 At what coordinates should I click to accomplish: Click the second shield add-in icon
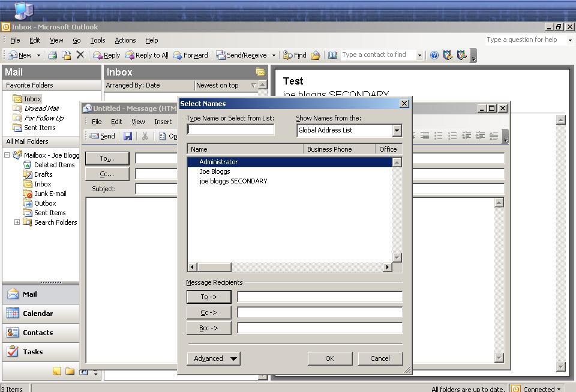462,55
